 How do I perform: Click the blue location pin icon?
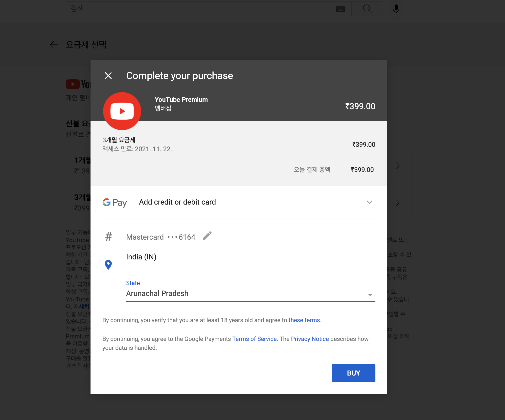point(108,265)
